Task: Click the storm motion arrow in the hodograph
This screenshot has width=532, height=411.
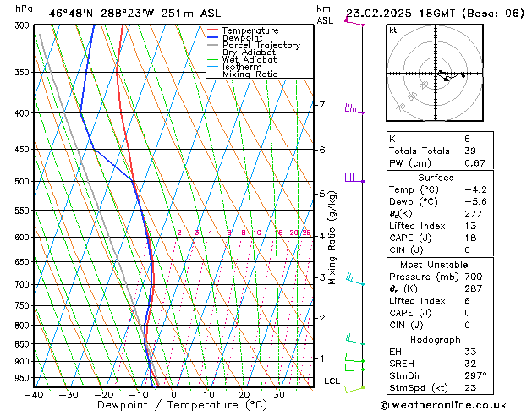Action: (x=457, y=76)
